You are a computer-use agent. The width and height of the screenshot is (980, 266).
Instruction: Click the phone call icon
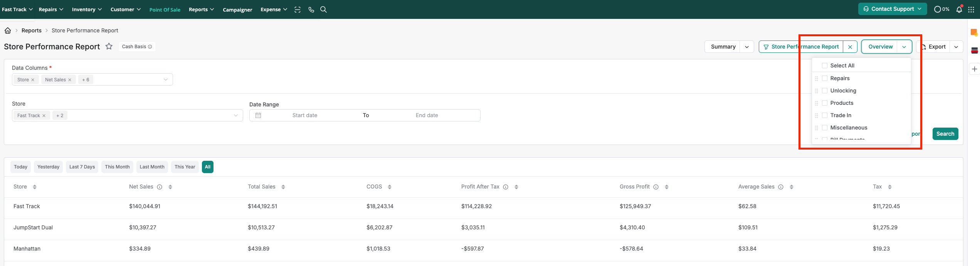[x=311, y=9]
